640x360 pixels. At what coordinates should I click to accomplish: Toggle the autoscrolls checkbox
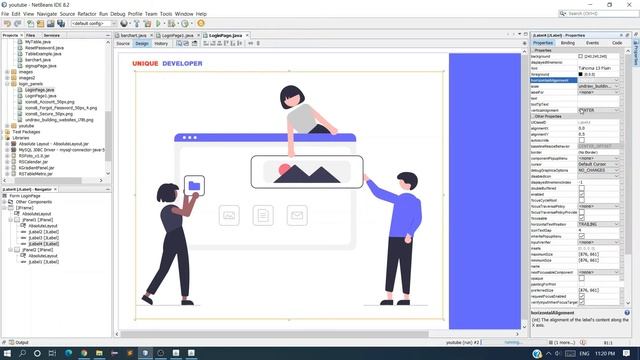(582, 140)
